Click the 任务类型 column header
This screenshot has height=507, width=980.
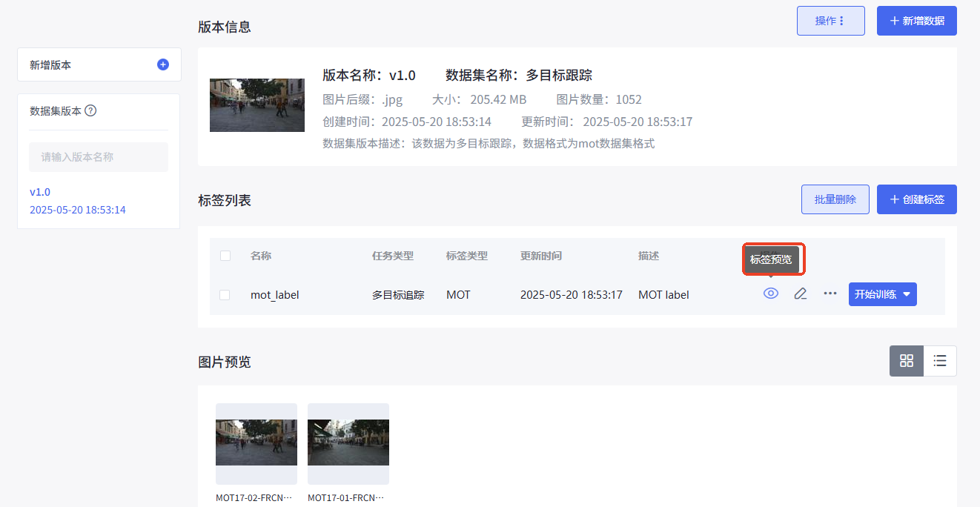393,256
